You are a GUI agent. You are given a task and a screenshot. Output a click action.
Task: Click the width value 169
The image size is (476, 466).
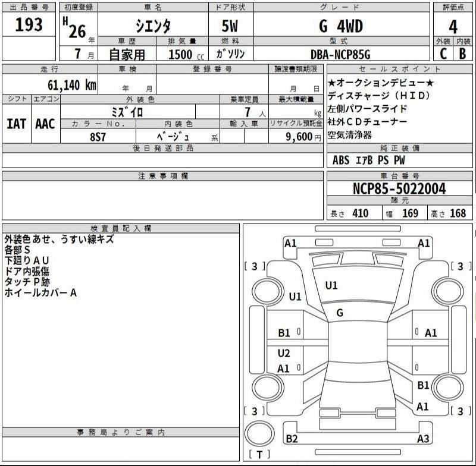(x=410, y=213)
